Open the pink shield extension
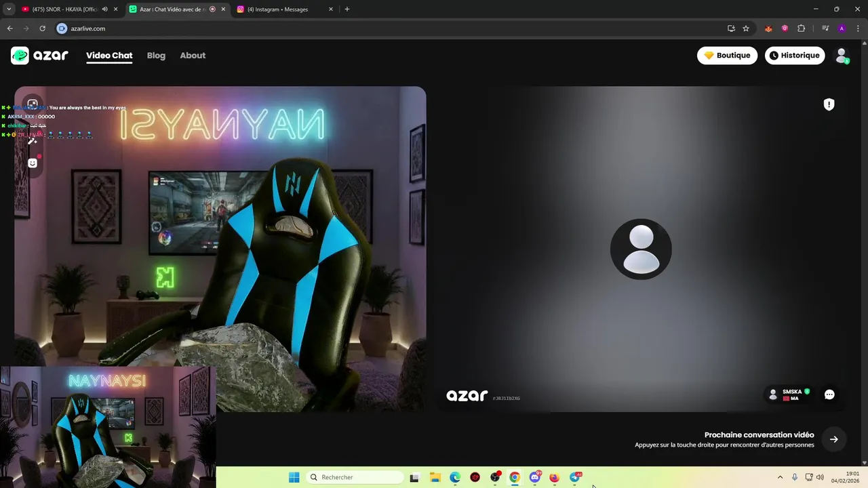 [785, 28]
